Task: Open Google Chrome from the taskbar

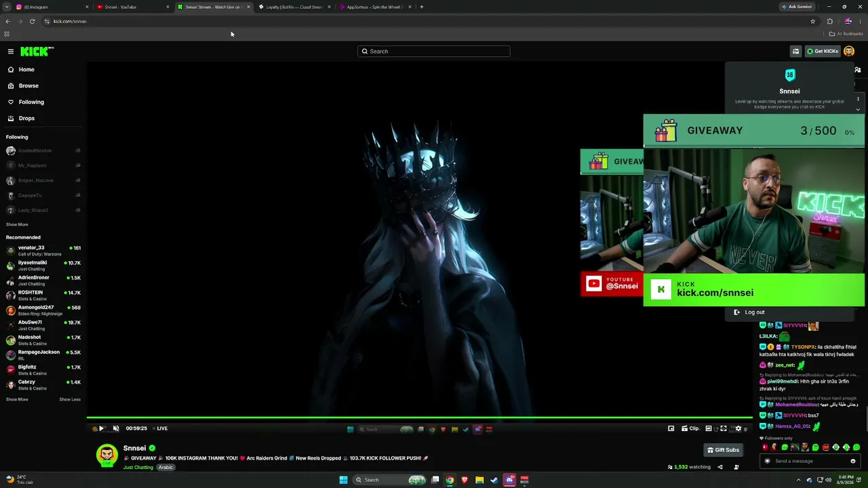Action: click(450, 480)
